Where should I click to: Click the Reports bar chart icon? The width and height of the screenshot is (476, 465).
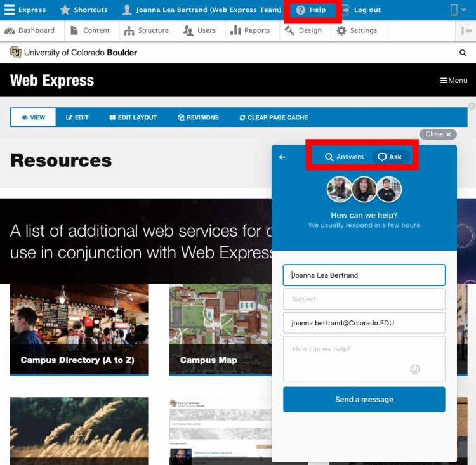235,30
